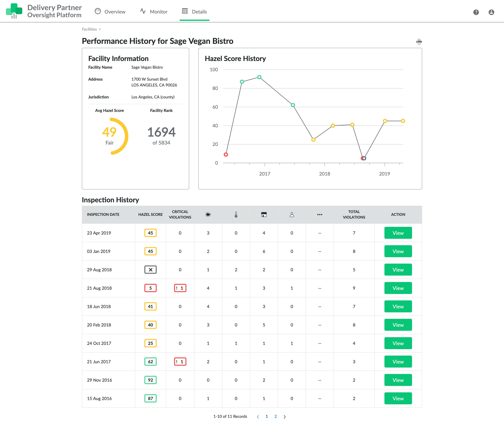Open the Monitor tab
504x427 pixels.
(153, 12)
